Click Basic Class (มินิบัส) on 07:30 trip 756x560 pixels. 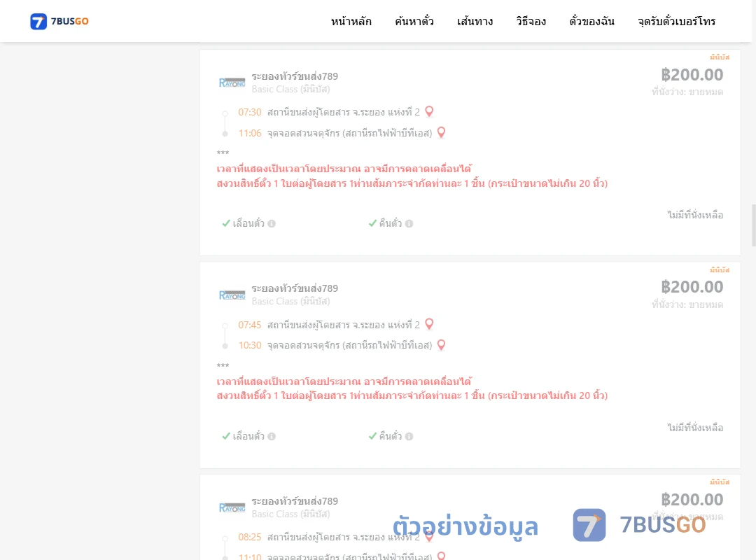[290, 89]
